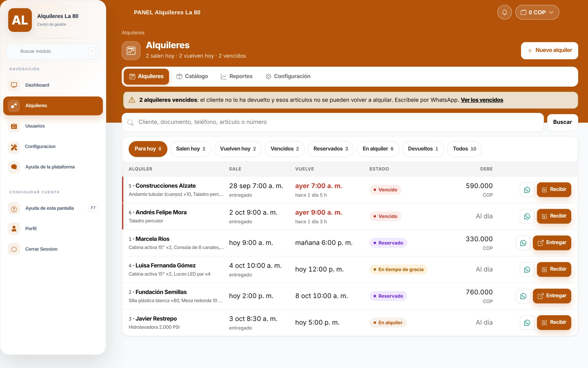Image resolution: width=588 pixels, height=368 pixels.
Task: Click the AL logo badge
Action: click(20, 20)
